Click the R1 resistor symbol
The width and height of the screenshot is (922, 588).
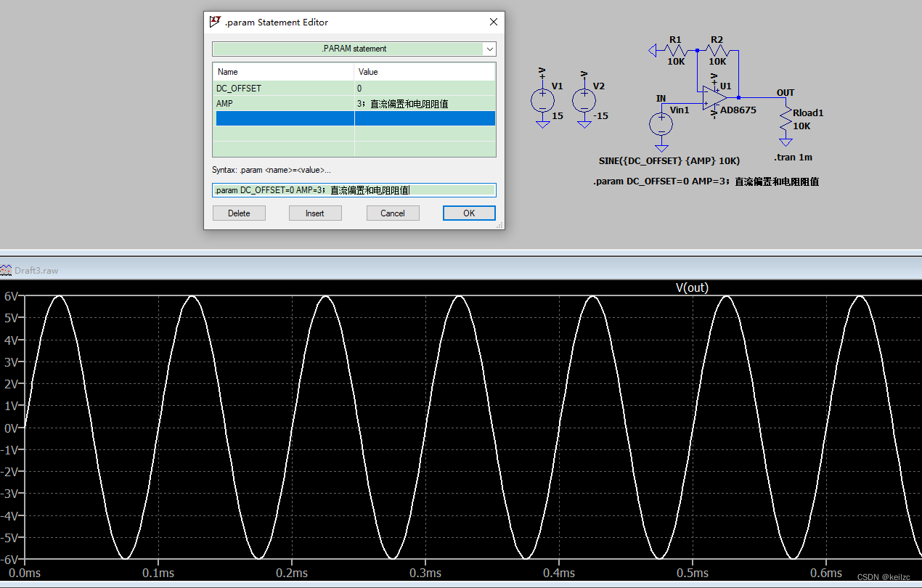(676, 50)
